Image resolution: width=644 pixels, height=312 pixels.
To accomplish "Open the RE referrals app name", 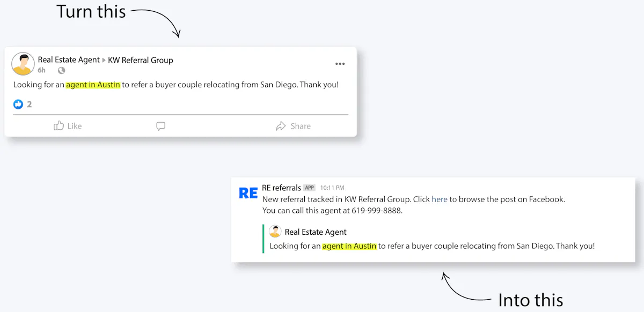I will pyautogui.click(x=281, y=188).
